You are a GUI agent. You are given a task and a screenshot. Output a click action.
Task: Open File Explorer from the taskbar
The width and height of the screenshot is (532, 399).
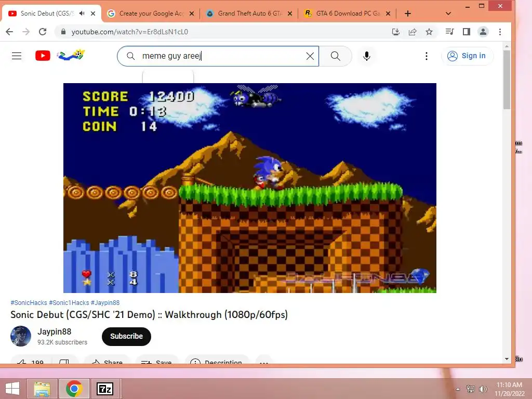pos(42,389)
